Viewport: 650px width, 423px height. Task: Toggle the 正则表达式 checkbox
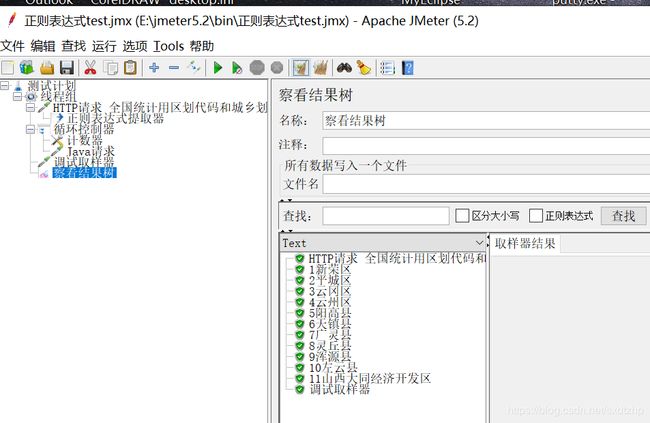(x=536, y=216)
